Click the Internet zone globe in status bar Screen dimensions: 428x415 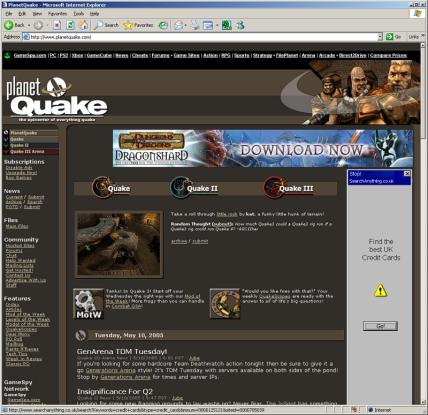coord(370,410)
